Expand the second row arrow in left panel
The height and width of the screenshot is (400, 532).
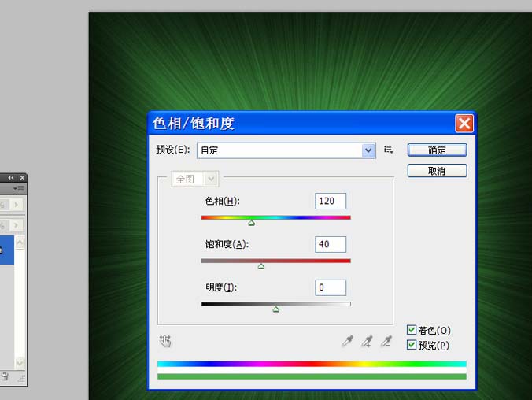point(16,225)
